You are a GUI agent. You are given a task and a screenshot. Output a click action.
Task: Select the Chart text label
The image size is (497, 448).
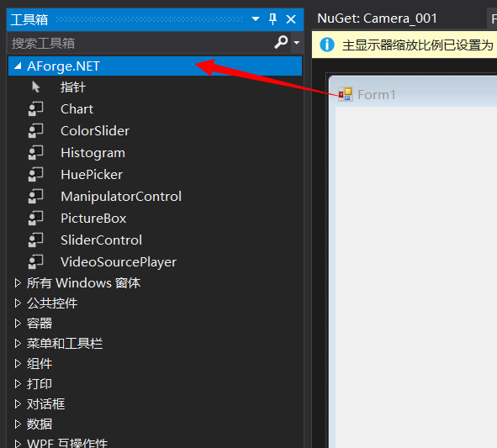point(77,109)
